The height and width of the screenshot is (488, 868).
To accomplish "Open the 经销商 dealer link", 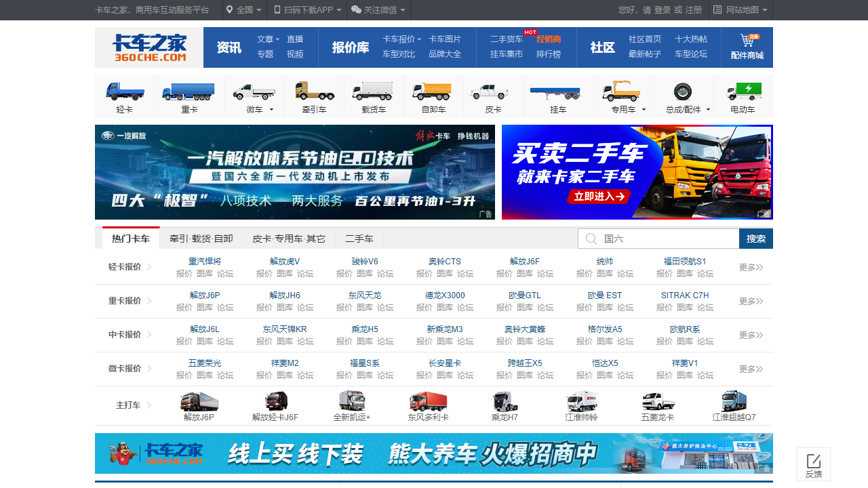I will 549,39.
